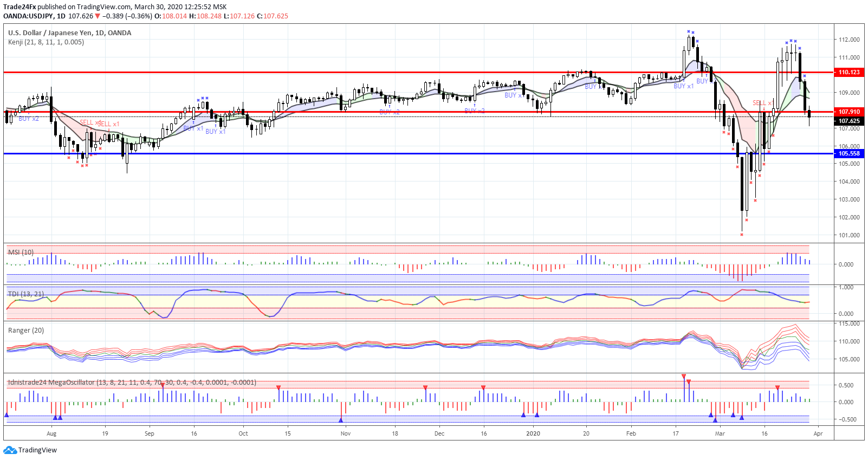This screenshot has height=460, width=868.
Task: Click the −0.389 (−0.36%) change value in header
Action: [127, 16]
